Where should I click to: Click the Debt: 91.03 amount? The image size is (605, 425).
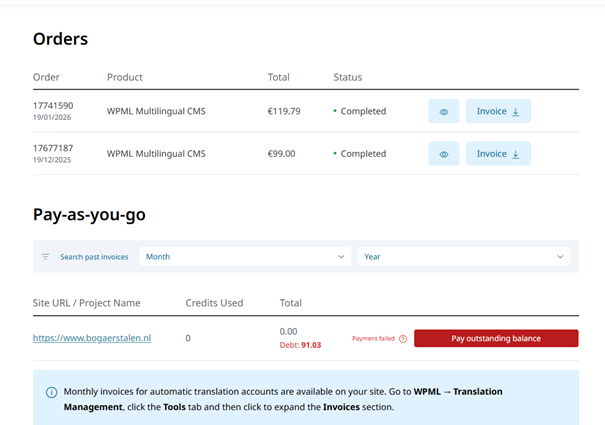pos(300,345)
